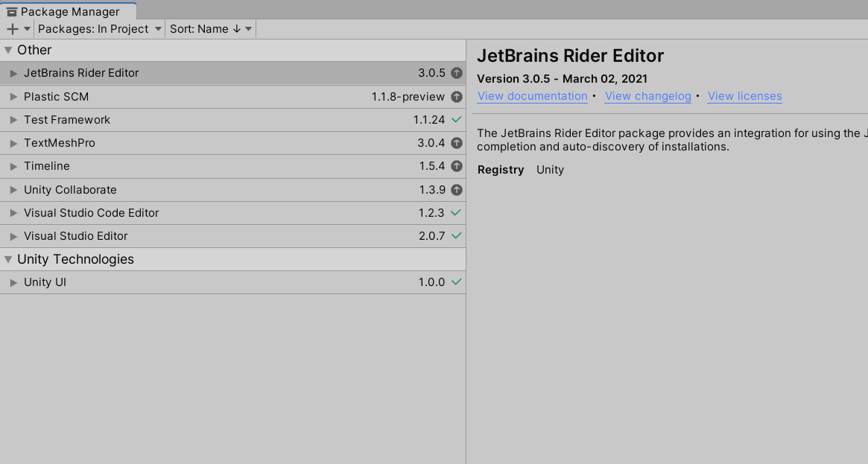This screenshot has width=868, height=464.
Task: Collapse the Unity Technologies section
Action: point(7,258)
